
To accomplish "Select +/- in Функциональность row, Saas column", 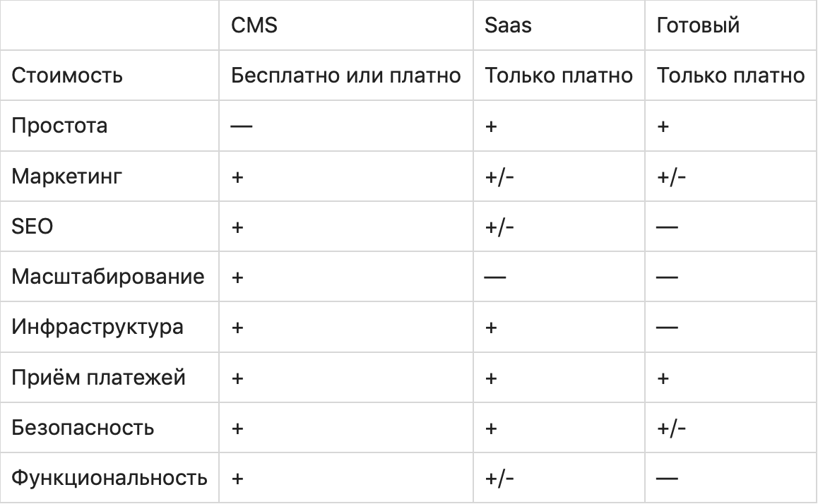I will click(499, 479).
